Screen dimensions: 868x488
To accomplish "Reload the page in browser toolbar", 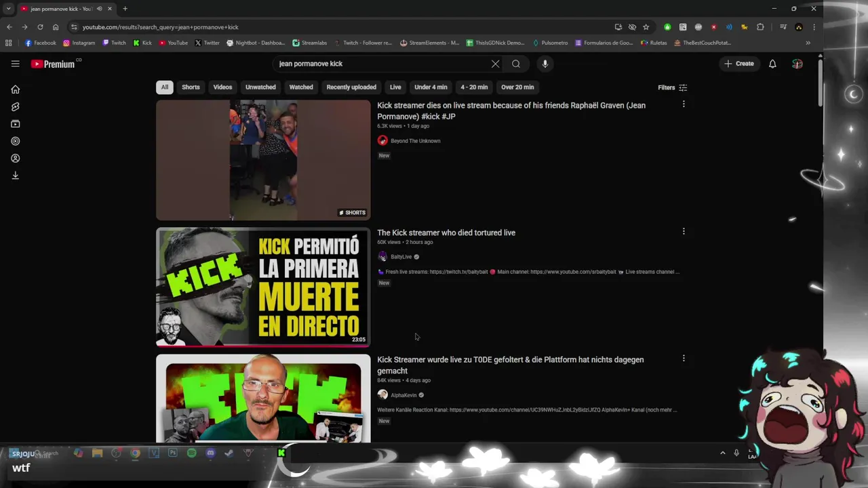I will 40,27.
